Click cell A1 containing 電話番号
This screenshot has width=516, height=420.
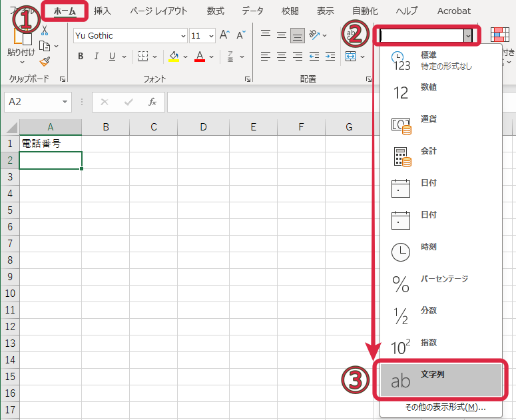point(51,144)
